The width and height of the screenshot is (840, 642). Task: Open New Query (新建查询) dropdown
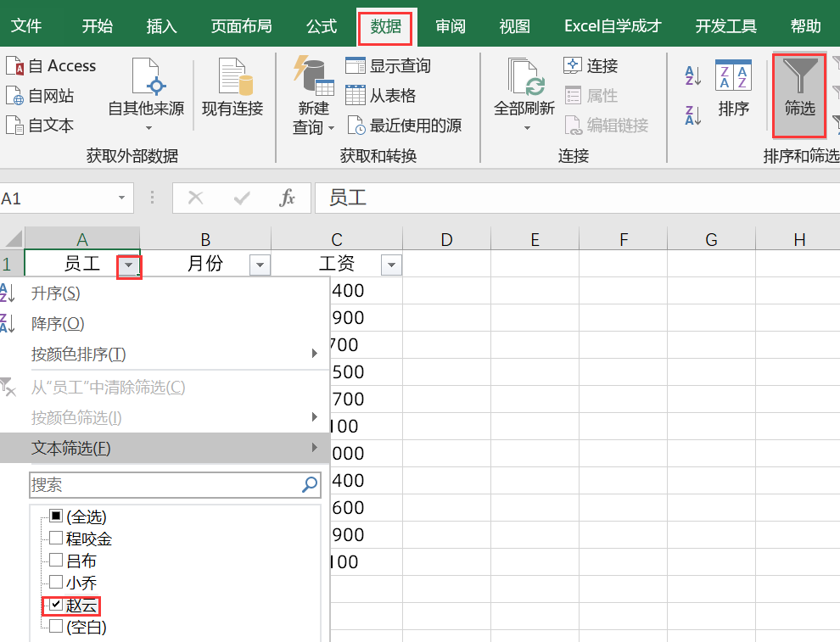click(x=313, y=95)
